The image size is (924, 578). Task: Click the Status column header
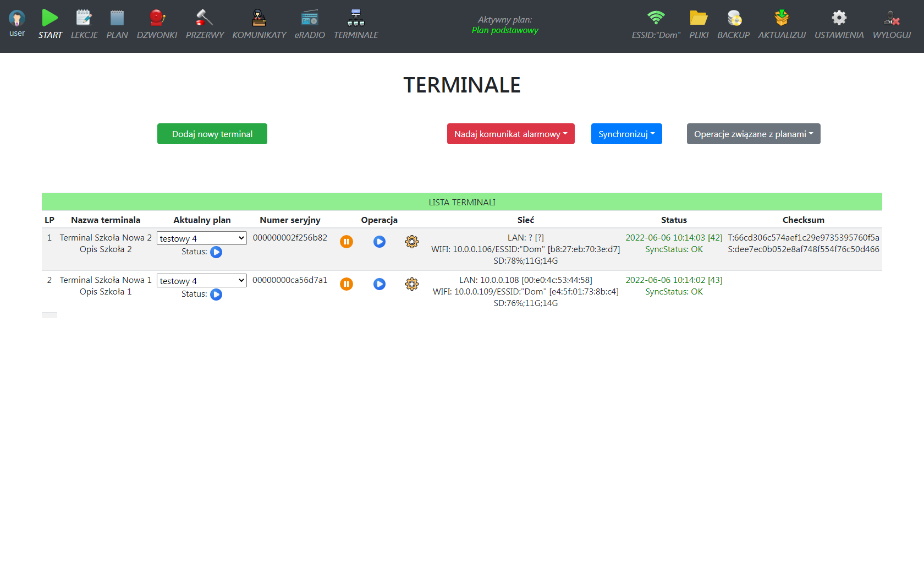click(674, 220)
